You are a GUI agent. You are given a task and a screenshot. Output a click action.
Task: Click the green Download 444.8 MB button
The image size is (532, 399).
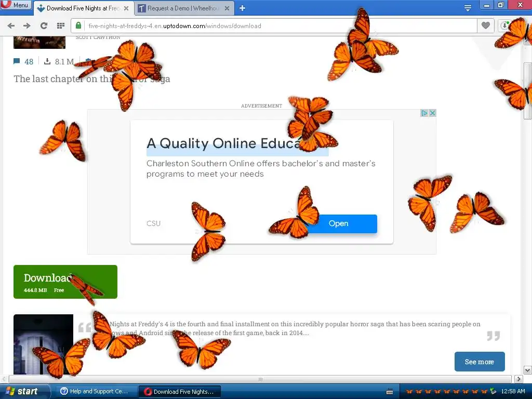[x=65, y=282]
